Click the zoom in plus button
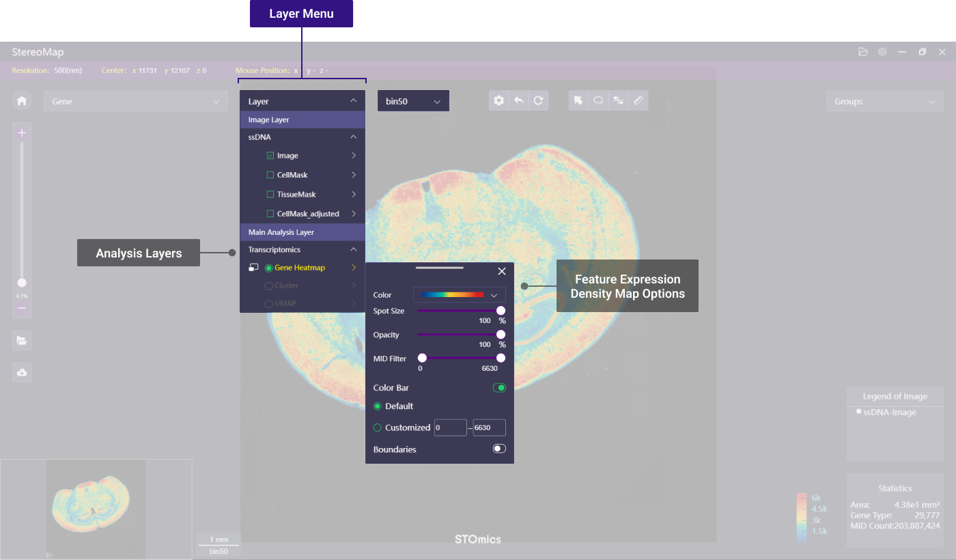The height and width of the screenshot is (560, 956). [x=22, y=133]
